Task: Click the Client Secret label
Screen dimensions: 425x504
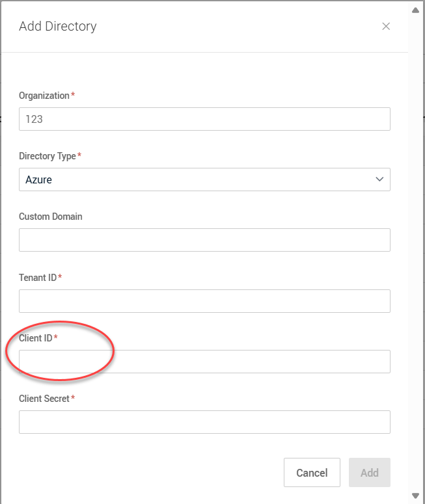Action: [x=44, y=399]
